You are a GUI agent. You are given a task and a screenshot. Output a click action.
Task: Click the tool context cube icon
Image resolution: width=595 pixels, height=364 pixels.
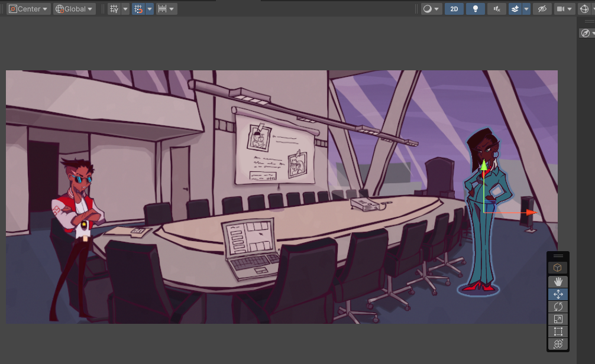tap(557, 268)
